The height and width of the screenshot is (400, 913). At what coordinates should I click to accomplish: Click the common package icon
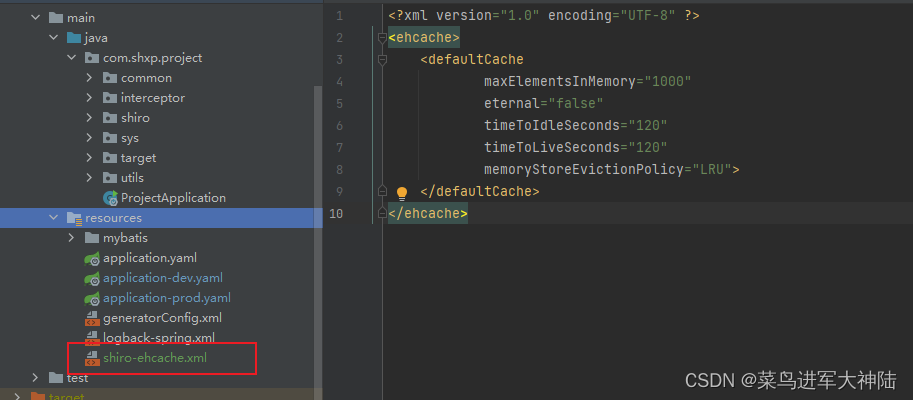pyautogui.click(x=110, y=78)
